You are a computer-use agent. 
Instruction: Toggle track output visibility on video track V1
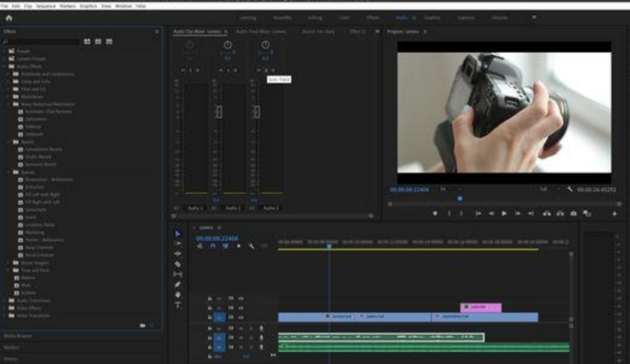coord(241,317)
